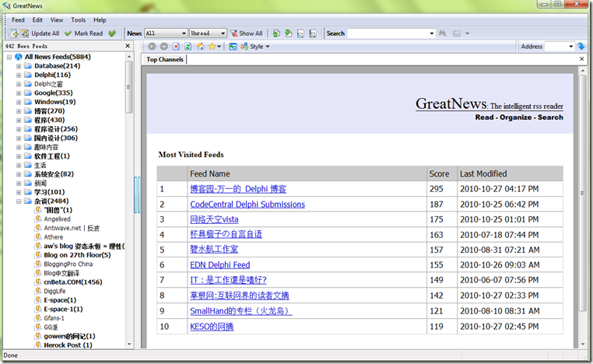Viewport: 593px width, 364px height.
Task: Select the 程序设计(256) folder
Action: tap(56, 129)
